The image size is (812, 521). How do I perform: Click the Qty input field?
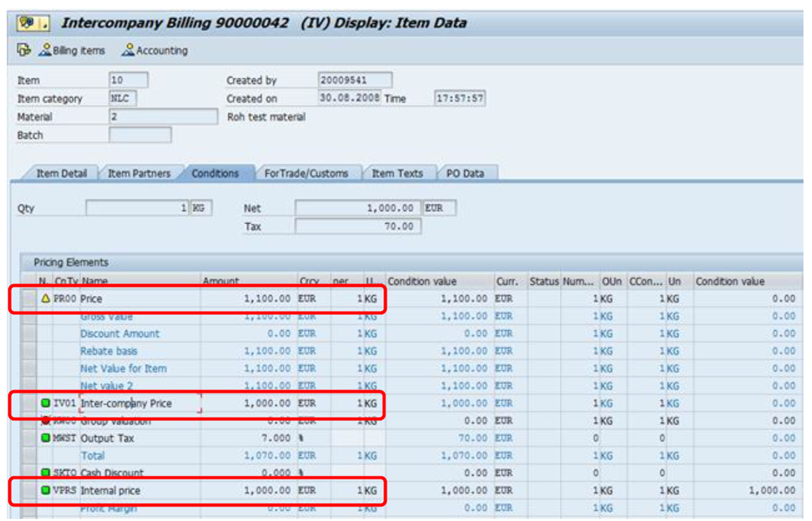[x=139, y=206]
